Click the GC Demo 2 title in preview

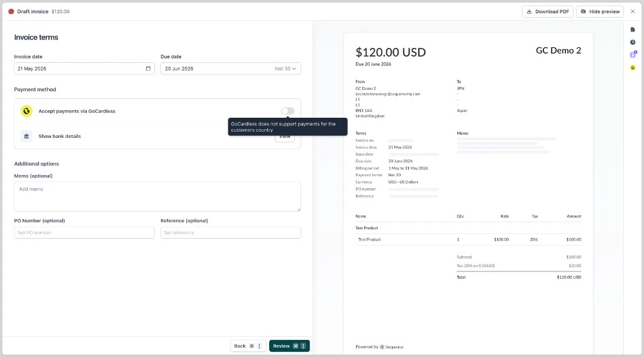click(558, 50)
